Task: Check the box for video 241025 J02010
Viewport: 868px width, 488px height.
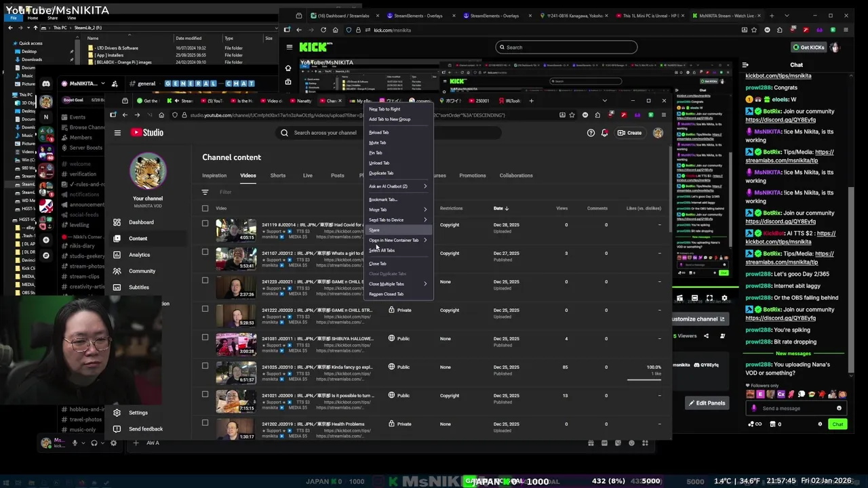Action: [x=205, y=366]
